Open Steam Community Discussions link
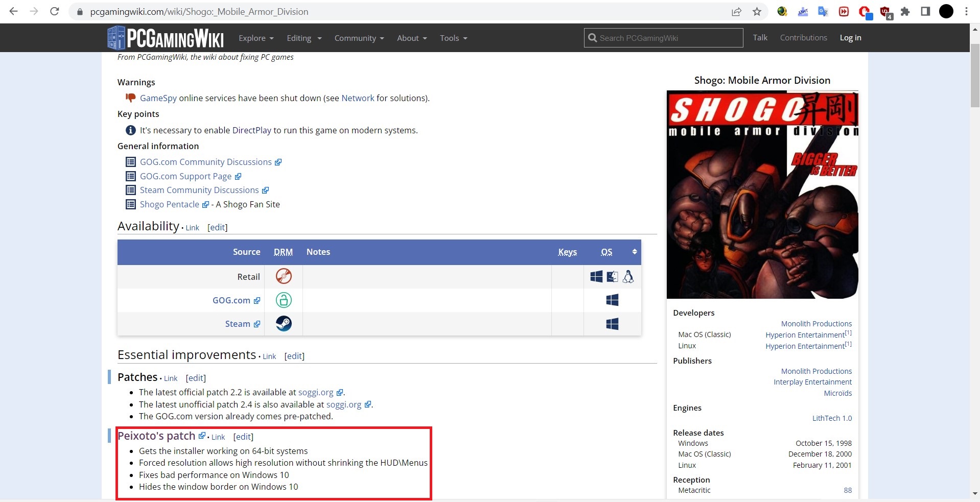980x502 pixels. pyautogui.click(x=199, y=190)
